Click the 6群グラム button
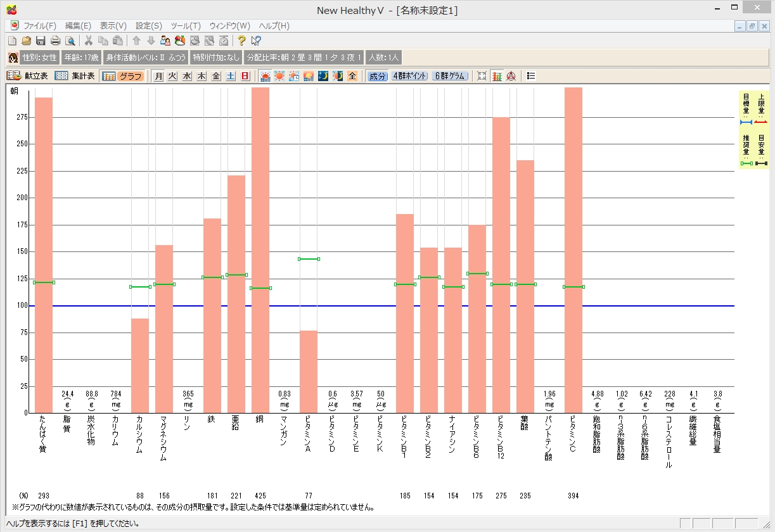775x532 pixels. [450, 76]
